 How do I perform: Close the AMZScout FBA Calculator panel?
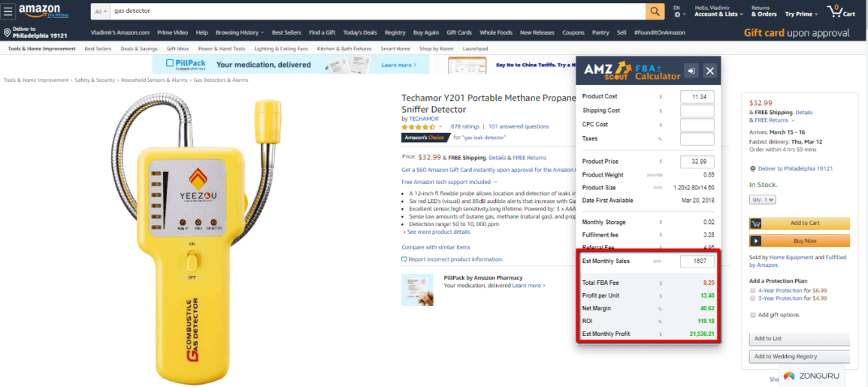pos(710,71)
